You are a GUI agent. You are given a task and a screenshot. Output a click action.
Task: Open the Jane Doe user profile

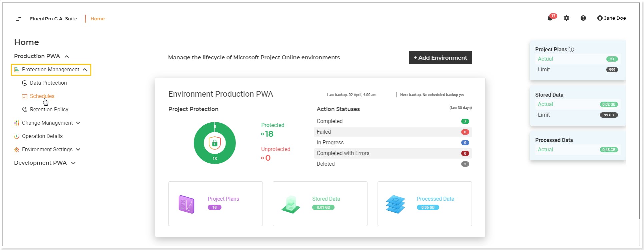pos(611,18)
